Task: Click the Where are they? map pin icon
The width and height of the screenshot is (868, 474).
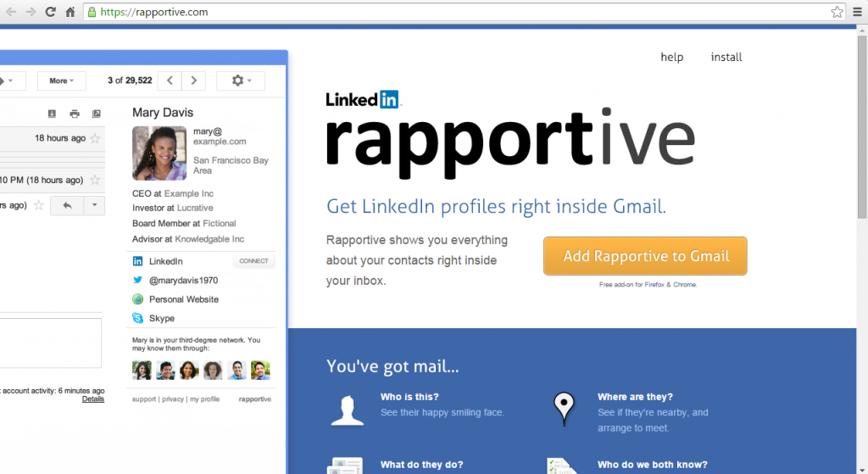Action: tap(564, 410)
